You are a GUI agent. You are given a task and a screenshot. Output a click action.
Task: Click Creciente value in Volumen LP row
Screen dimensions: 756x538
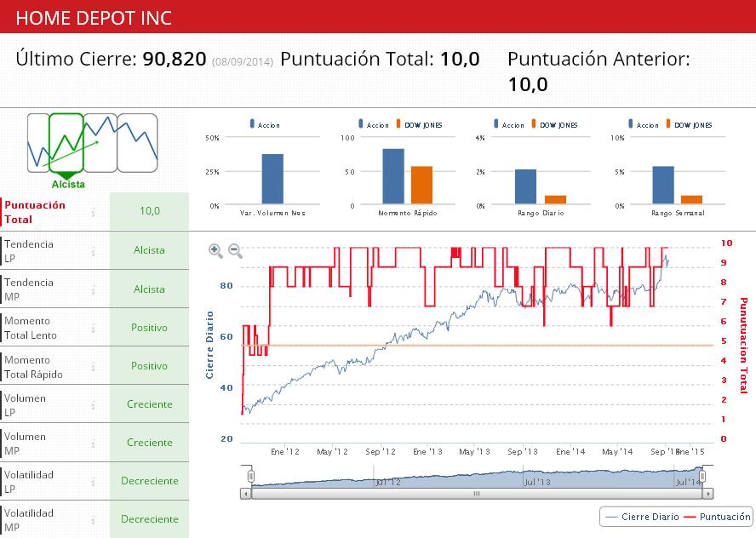pyautogui.click(x=150, y=404)
